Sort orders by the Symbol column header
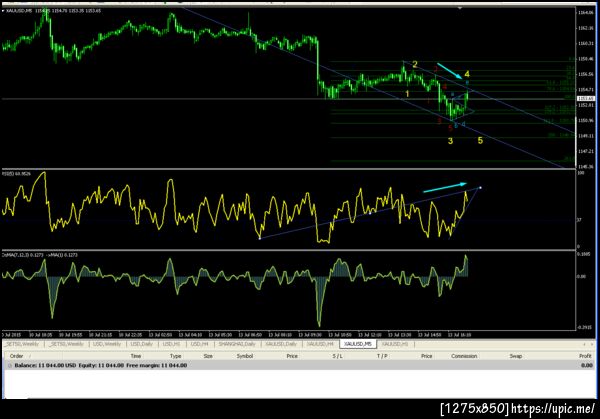Image resolution: width=600 pixels, height=419 pixels. click(245, 356)
